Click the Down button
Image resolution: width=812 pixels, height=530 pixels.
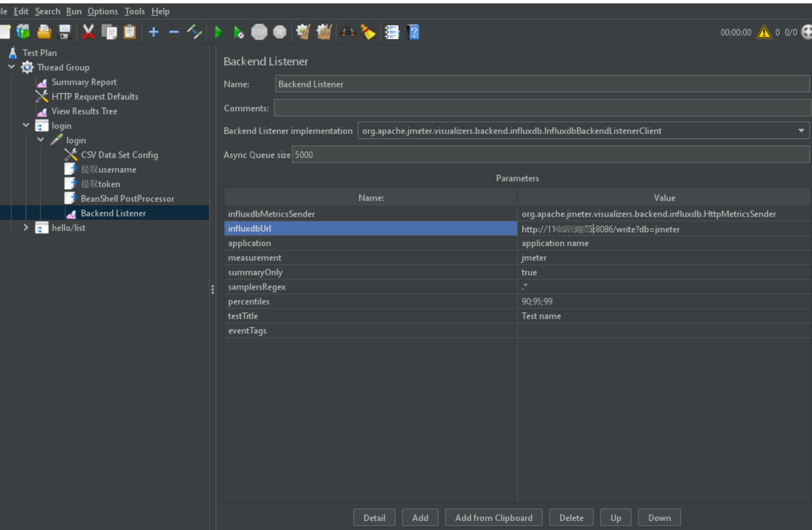[x=660, y=518]
